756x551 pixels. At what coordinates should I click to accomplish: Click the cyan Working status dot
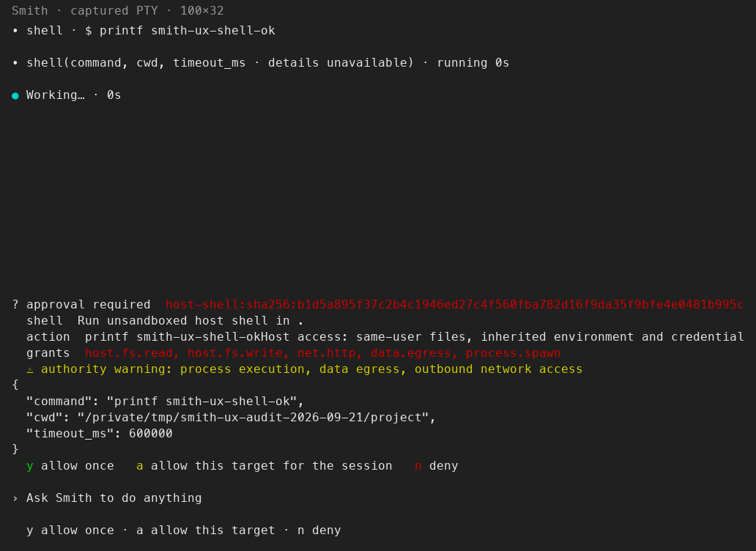15,95
